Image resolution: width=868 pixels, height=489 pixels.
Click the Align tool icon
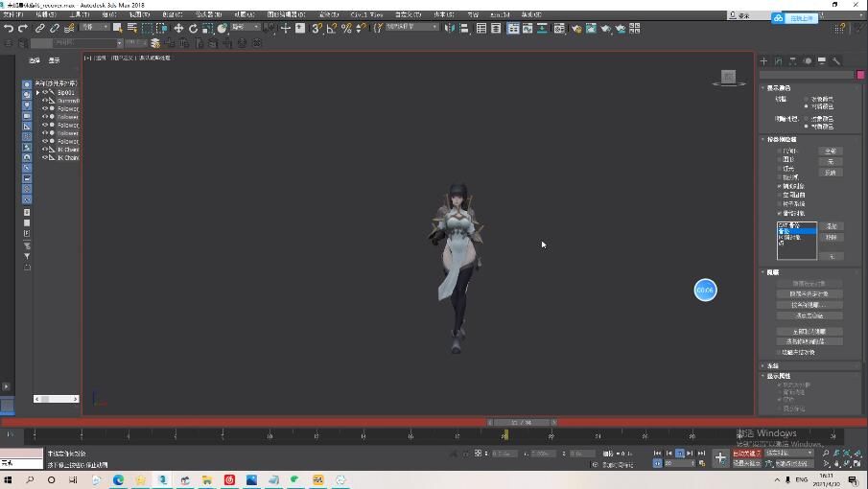(464, 28)
